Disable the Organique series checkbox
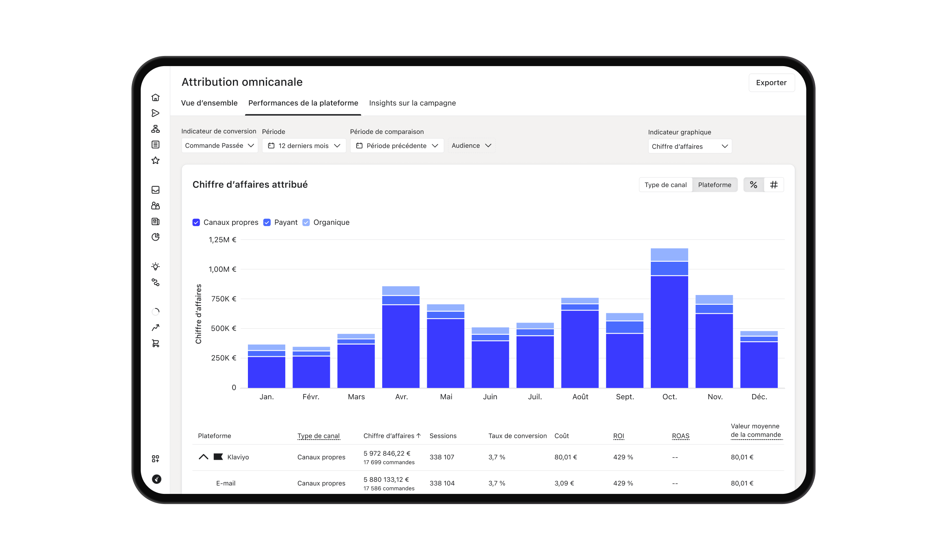The width and height of the screenshot is (947, 560). 306,222
